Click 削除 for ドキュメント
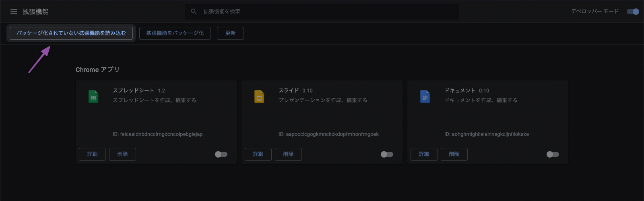The height and width of the screenshot is (201, 644). coord(454,154)
